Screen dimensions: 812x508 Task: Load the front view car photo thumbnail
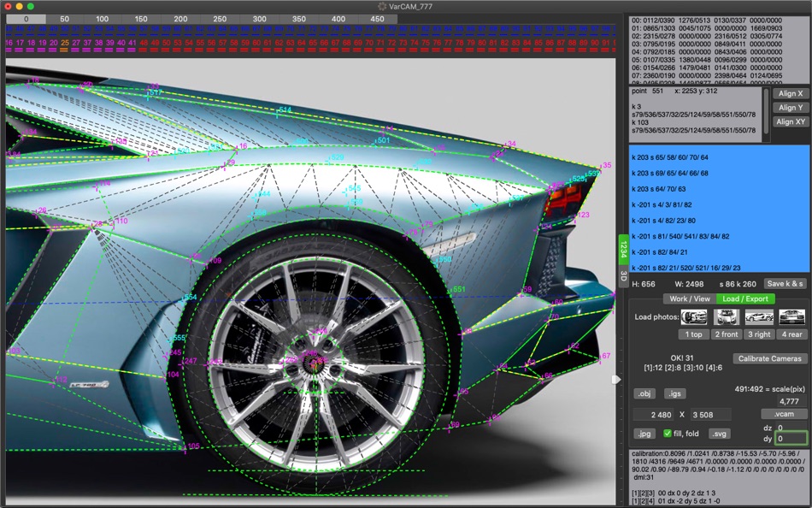tap(727, 316)
